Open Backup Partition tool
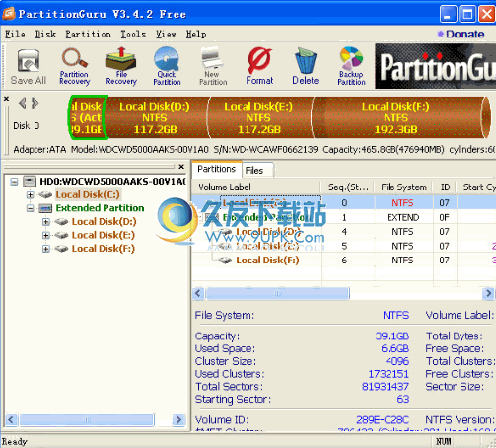The width and height of the screenshot is (496, 448). (351, 67)
